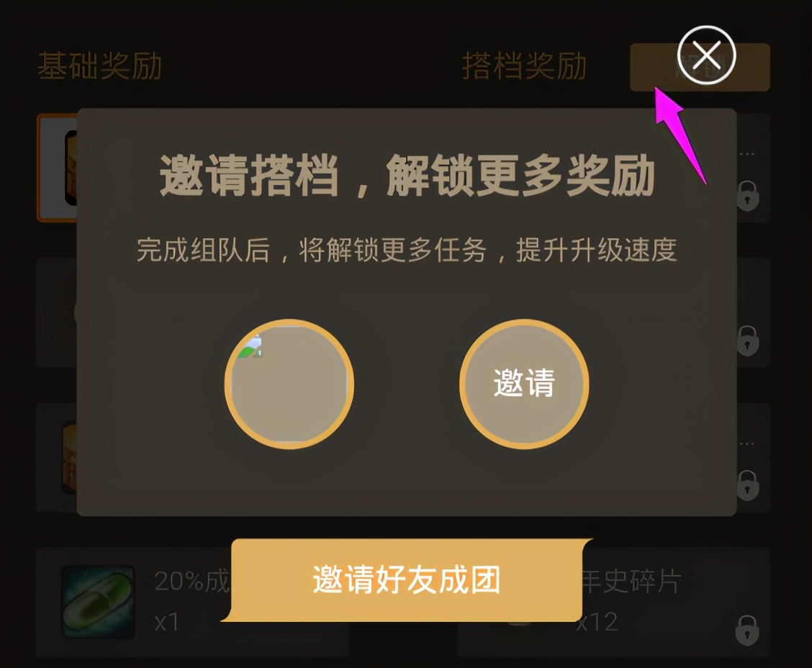The image size is (812, 668).
Task: Click the ellipsis on first partner reward card
Action: pos(746,154)
